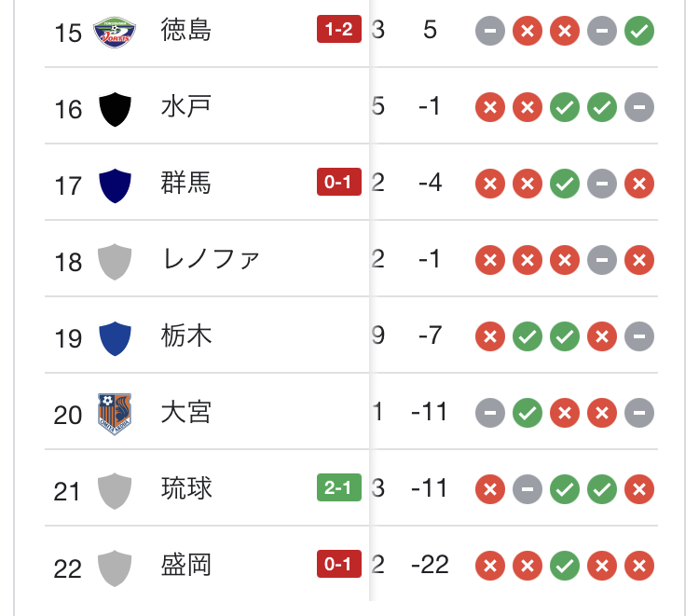Select the 水戸 black shield crest
Screen dimensions: 699x616
point(115,109)
